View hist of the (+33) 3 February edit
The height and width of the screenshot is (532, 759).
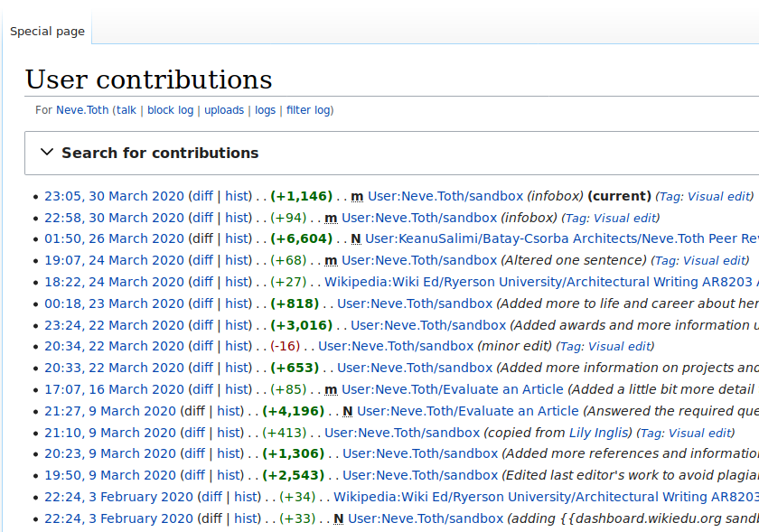coord(246,518)
